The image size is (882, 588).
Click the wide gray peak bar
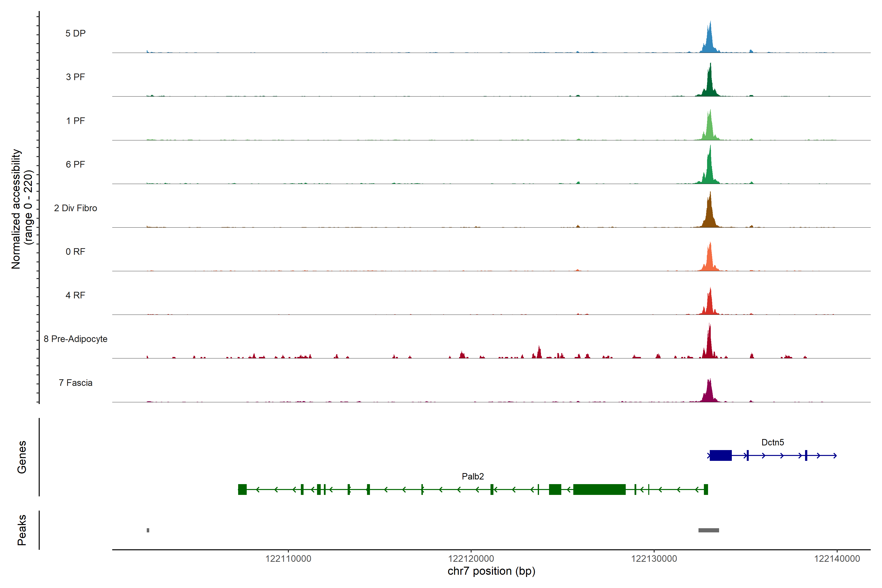pyautogui.click(x=708, y=530)
